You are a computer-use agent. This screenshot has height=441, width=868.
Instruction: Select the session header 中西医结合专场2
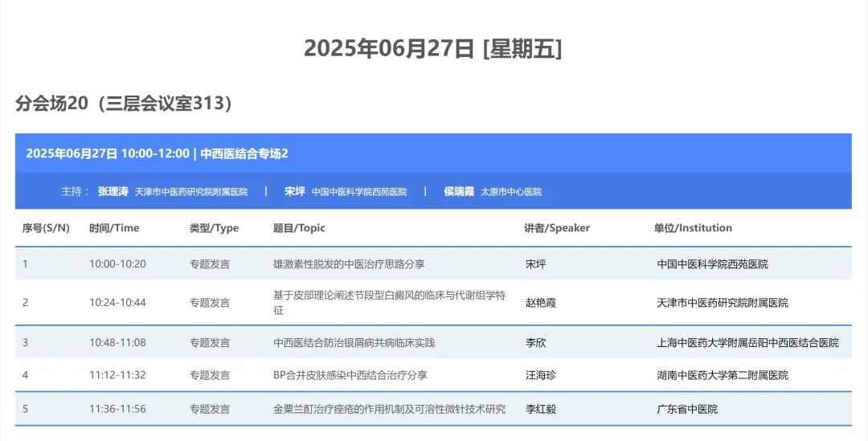point(244,153)
